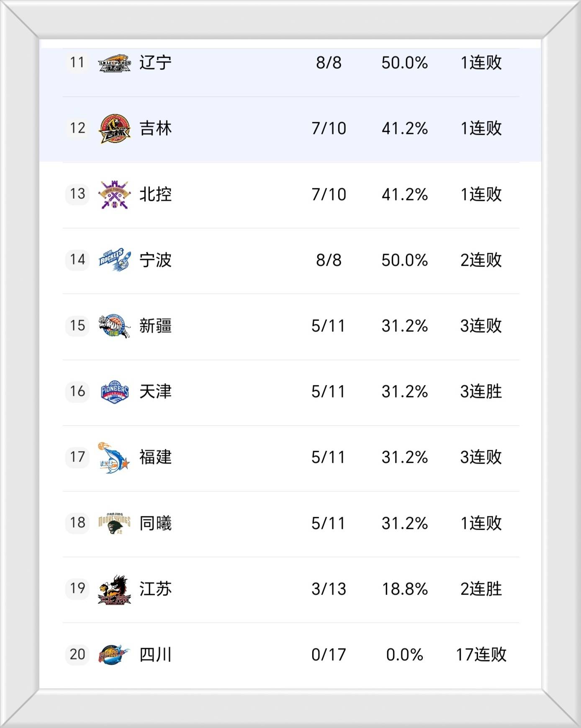Click 江苏's 3/13 win-loss record
The width and height of the screenshot is (581, 728).
[329, 589]
